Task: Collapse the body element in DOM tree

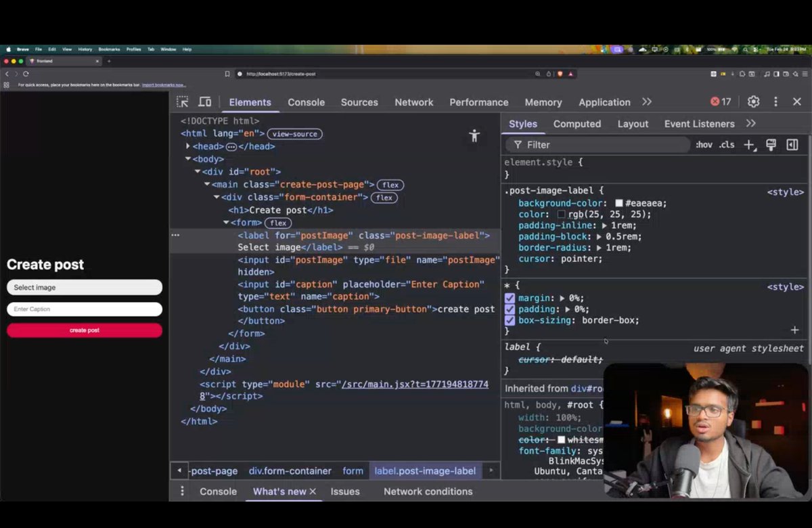Action: [188, 159]
